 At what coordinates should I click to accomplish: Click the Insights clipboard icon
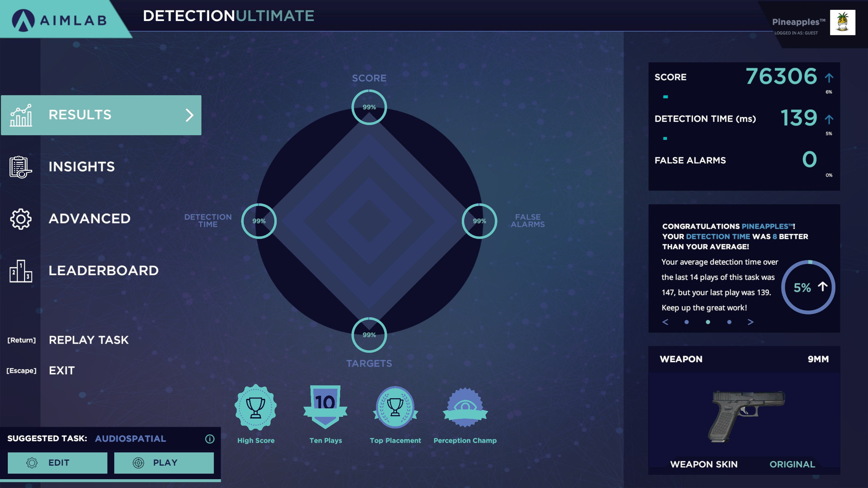click(20, 167)
